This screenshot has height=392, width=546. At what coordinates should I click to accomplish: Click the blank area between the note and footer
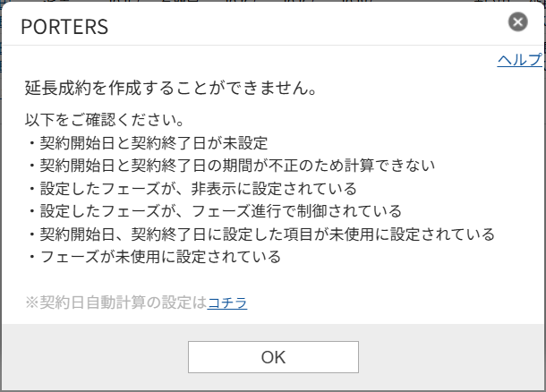(x=269, y=317)
